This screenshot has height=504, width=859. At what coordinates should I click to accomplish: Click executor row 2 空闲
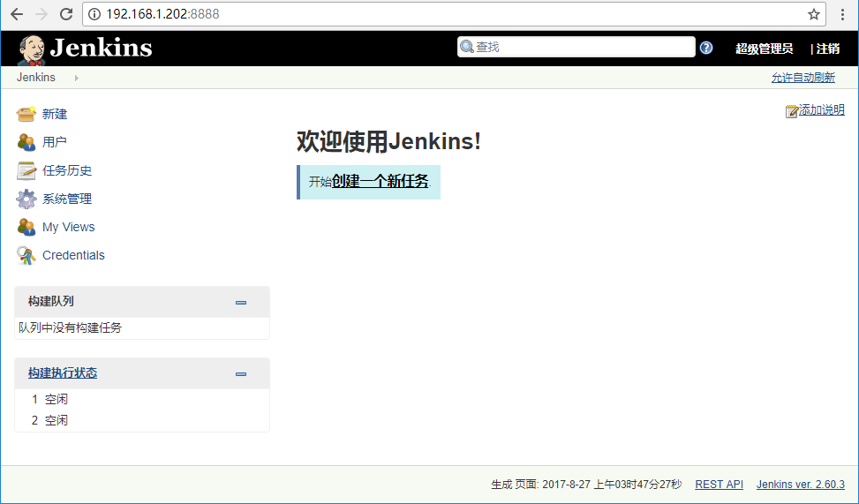[49, 420]
